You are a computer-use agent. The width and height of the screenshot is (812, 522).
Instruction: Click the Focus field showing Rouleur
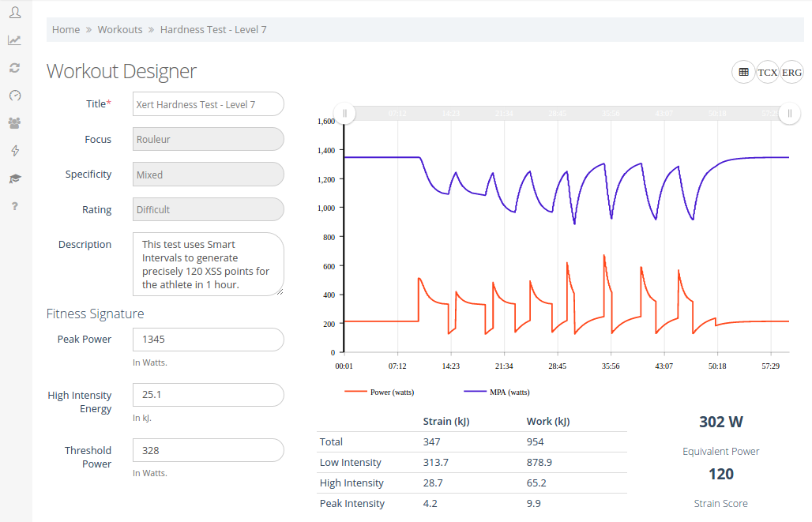point(209,139)
